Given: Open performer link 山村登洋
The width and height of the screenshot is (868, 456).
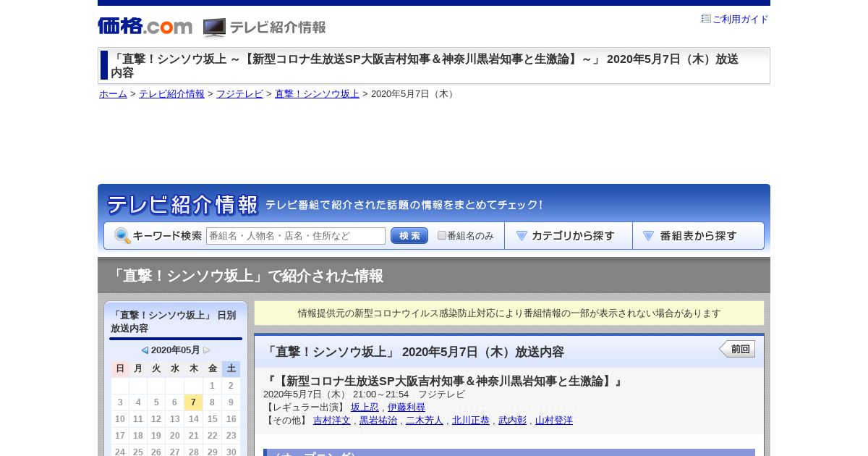Looking at the screenshot, I should pos(554,421).
